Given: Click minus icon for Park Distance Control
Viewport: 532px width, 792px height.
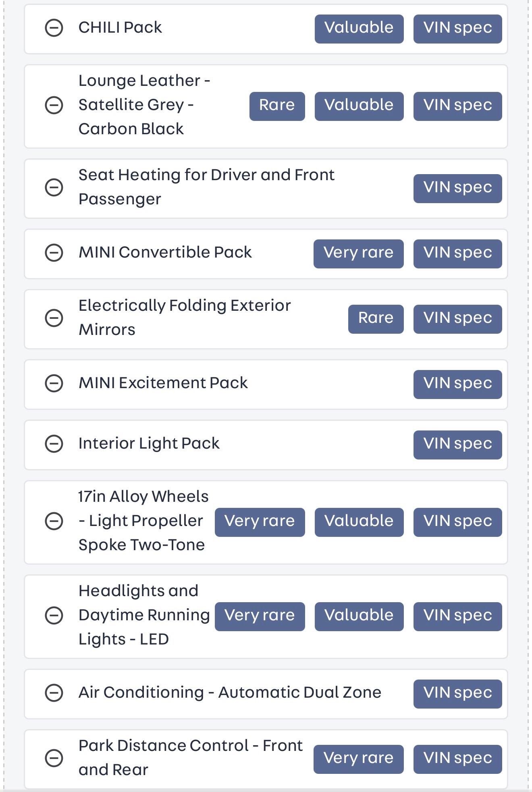Looking at the screenshot, I should (x=54, y=758).
